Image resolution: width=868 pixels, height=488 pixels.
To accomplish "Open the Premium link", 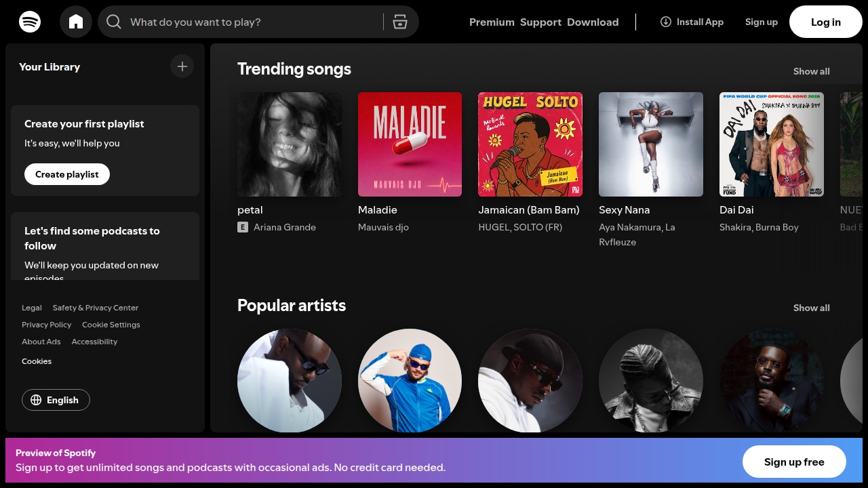I will (492, 22).
